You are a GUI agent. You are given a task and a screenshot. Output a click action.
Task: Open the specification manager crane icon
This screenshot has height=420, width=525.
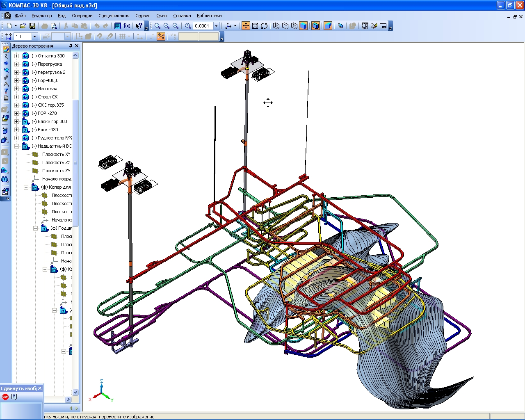click(x=365, y=26)
